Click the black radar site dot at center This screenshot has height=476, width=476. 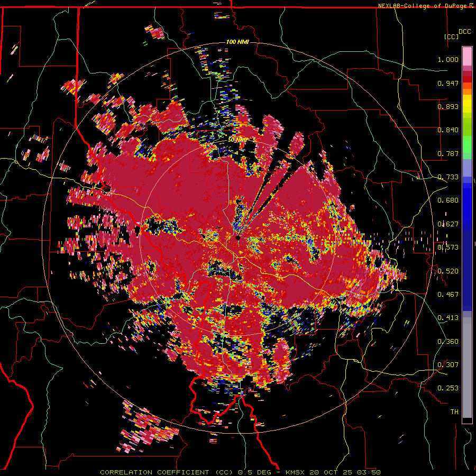coord(238,237)
